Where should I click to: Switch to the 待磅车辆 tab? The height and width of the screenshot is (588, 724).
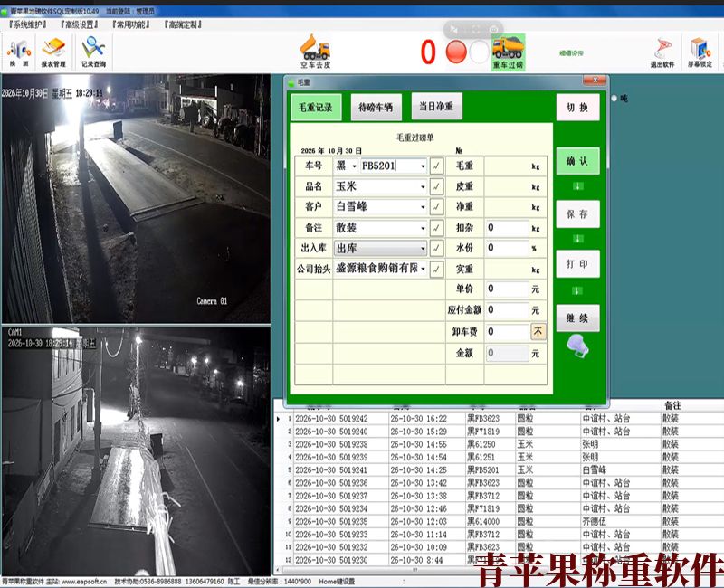click(376, 108)
